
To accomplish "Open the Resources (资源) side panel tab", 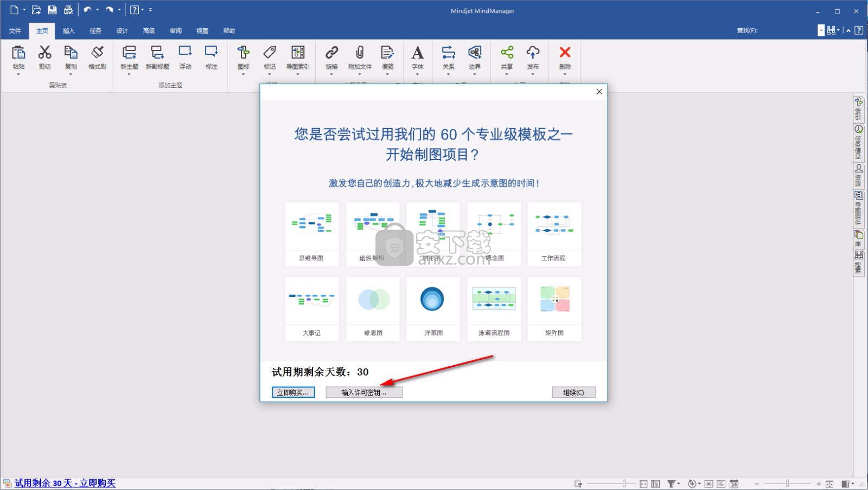I will pyautogui.click(x=859, y=176).
